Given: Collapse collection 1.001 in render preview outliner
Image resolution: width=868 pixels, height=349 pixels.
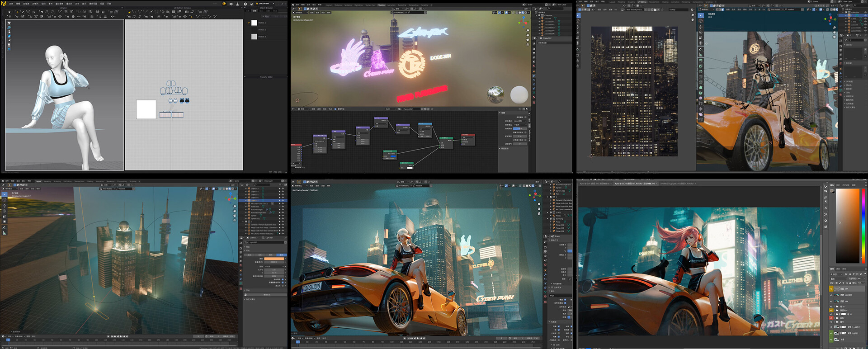Looking at the screenshot, I should (548, 212).
